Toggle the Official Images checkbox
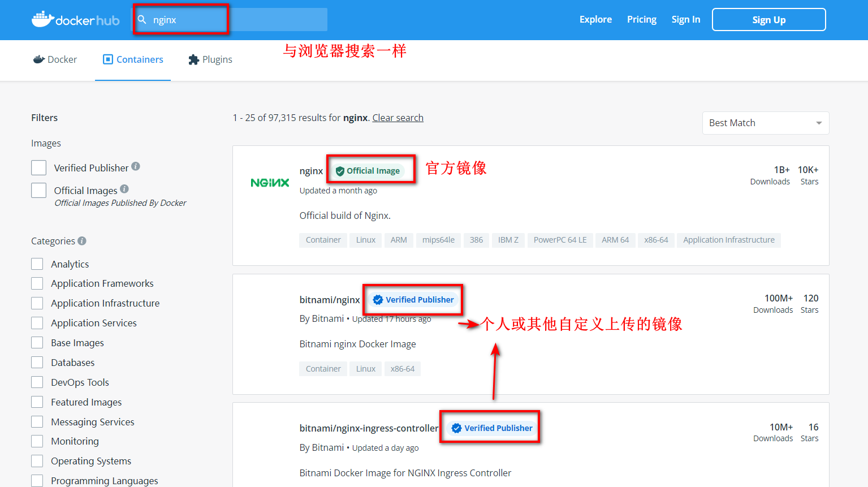This screenshot has height=487, width=868. point(38,191)
